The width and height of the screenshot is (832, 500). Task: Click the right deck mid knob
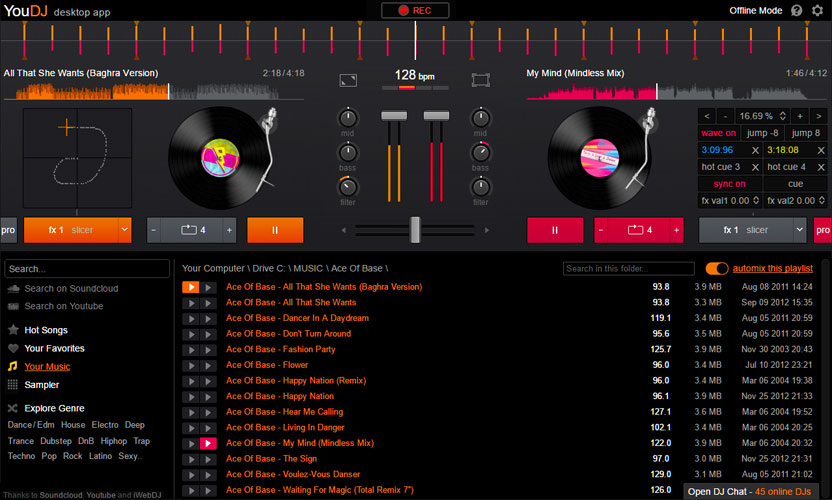(481, 118)
